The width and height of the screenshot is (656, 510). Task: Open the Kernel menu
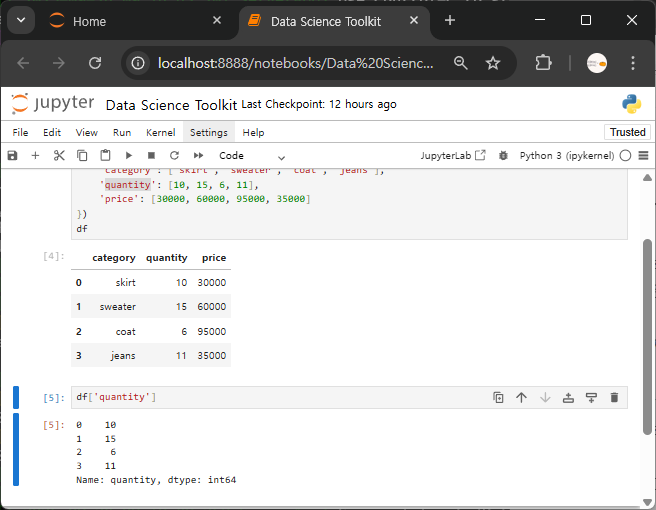[x=161, y=133]
